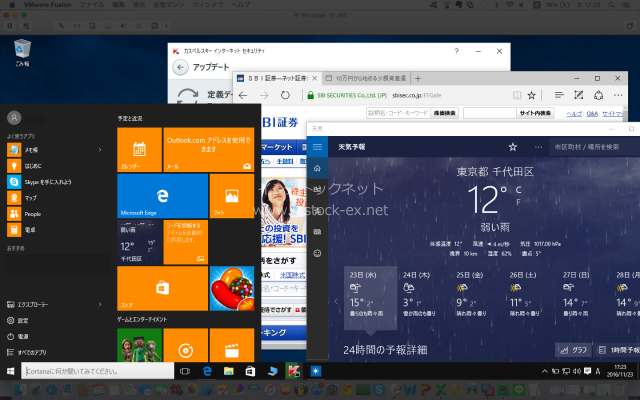Toggle Edge reading view icon
The image size is (640, 400).
tap(517, 96)
